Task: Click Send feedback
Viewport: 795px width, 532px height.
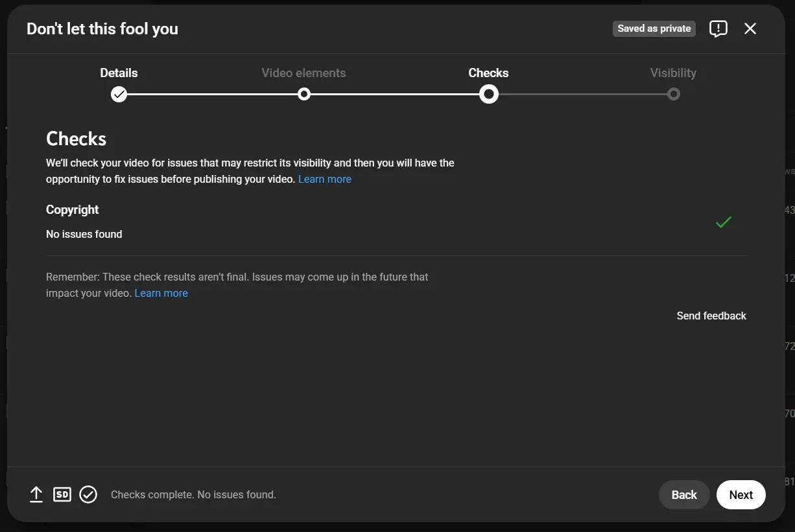Action: pos(711,316)
